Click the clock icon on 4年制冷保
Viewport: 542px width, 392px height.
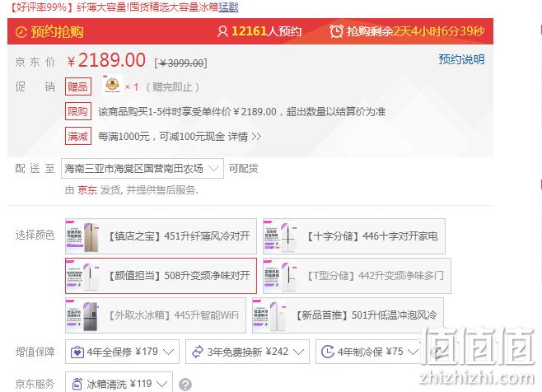pyautogui.click(x=327, y=352)
